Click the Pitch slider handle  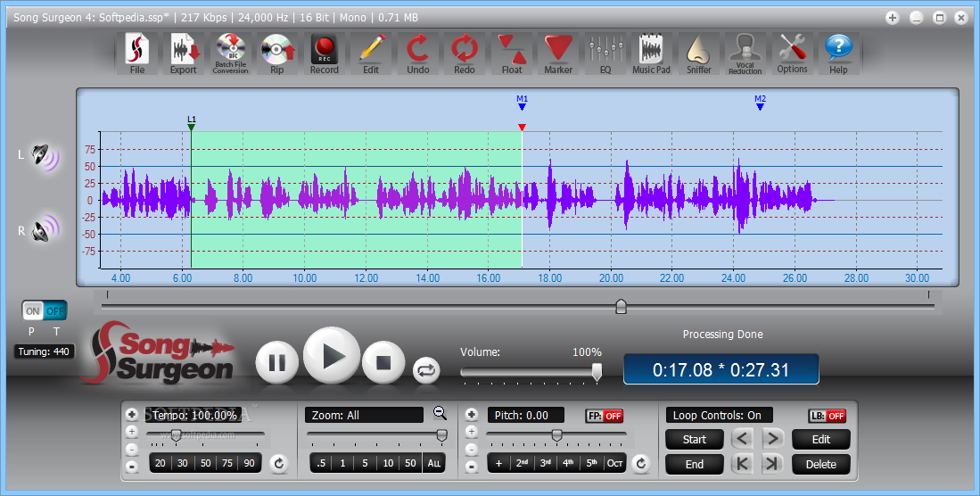click(556, 435)
